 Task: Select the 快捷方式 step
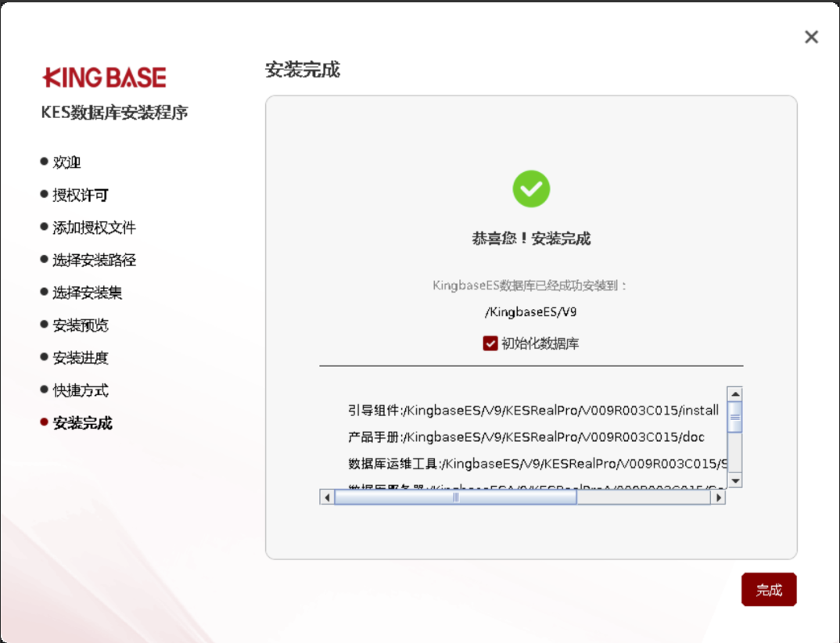[81, 390]
